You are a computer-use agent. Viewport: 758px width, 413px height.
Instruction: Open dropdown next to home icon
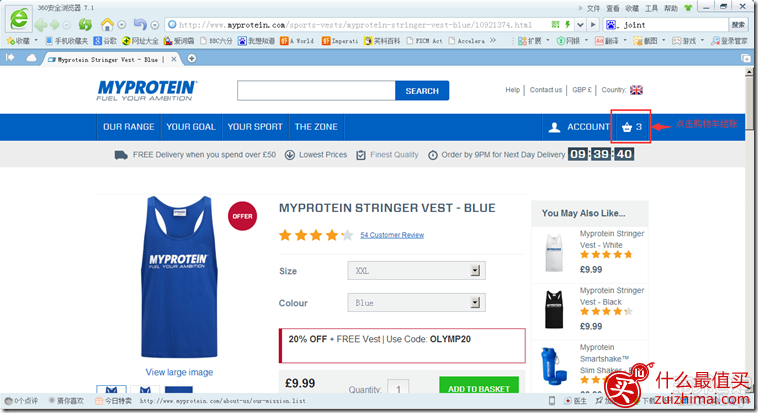122,25
